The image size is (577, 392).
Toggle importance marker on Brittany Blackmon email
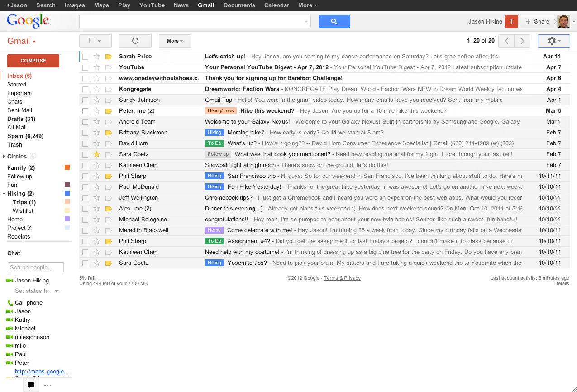[108, 133]
